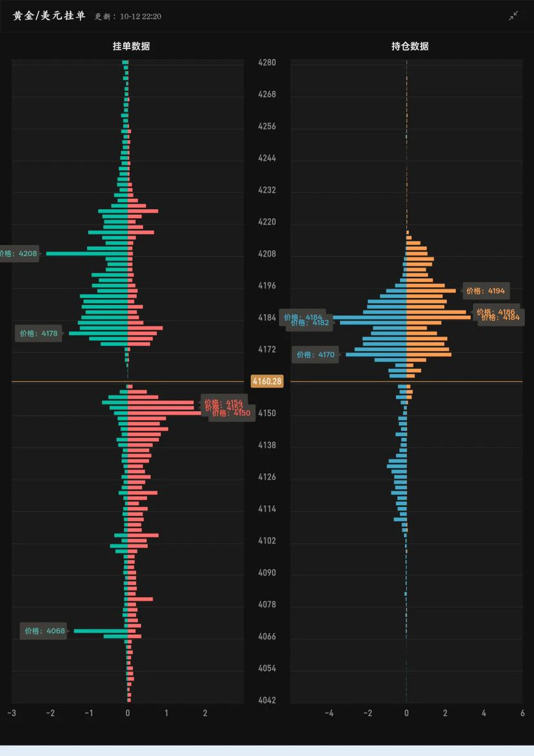Image resolution: width=534 pixels, height=756 pixels.
Task: Click the 价格: 4178 green tooltip
Action: coord(39,333)
